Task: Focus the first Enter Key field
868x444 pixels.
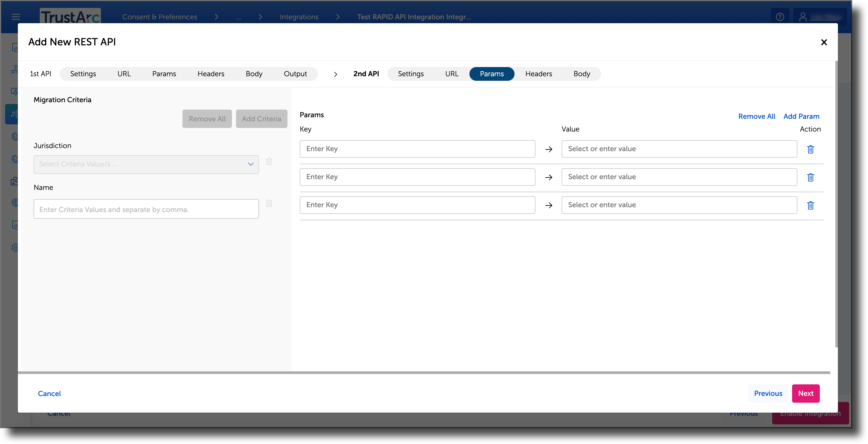Action: (x=417, y=149)
